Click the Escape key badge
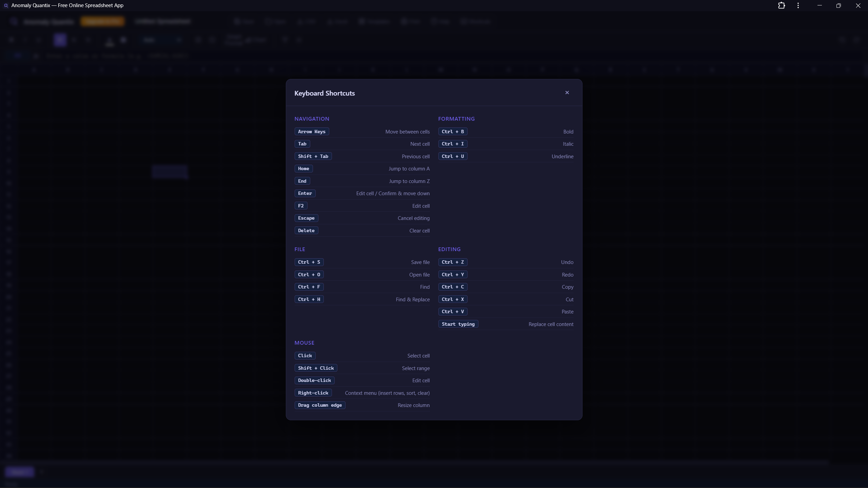This screenshot has width=868, height=488. coord(306,218)
